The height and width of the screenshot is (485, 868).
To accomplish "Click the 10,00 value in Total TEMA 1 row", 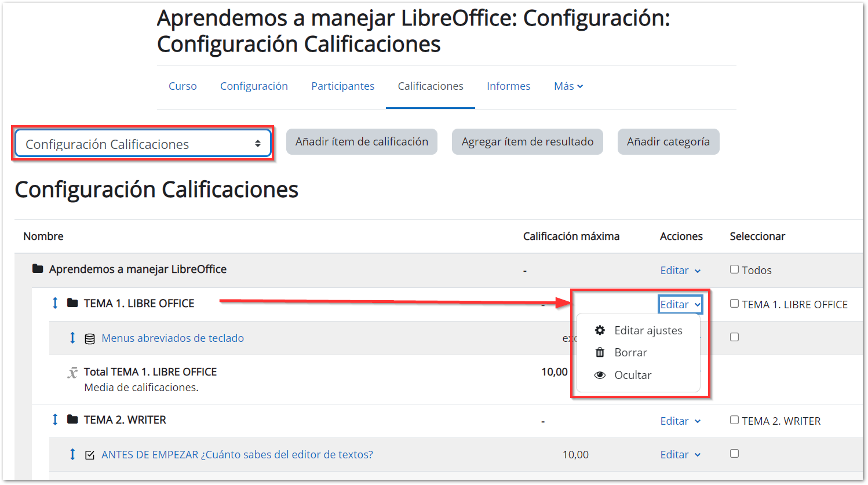I will 555,371.
